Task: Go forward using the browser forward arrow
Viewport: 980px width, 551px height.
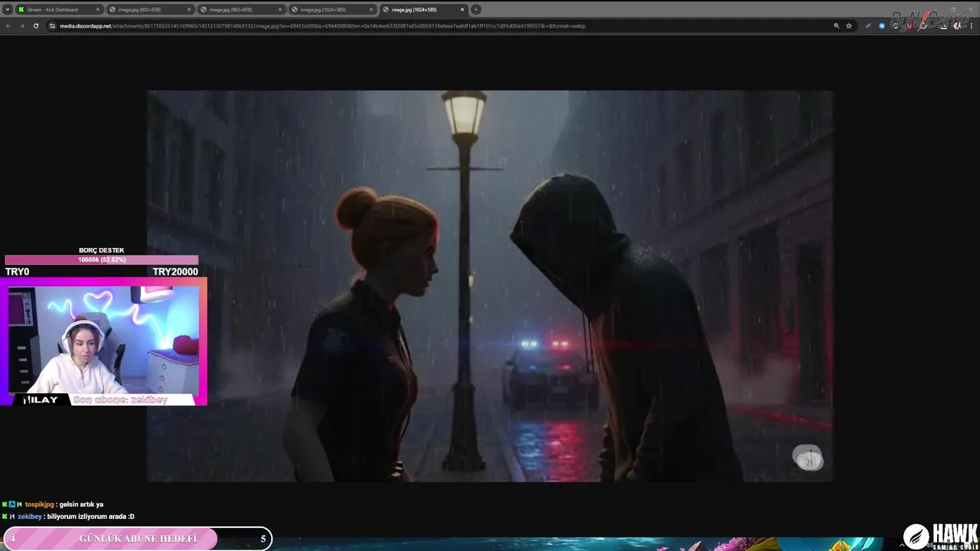Action: point(21,25)
